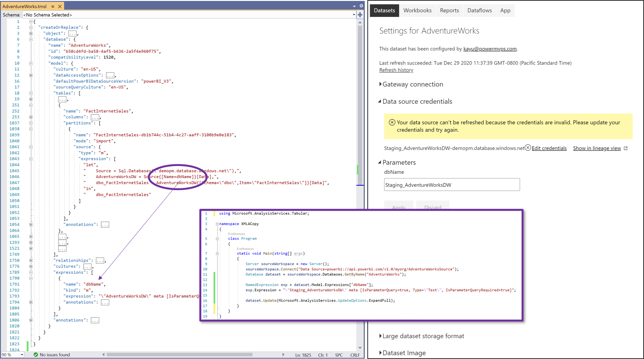Click the circled X beside Staging_AdventureWorksDW data source
This screenshot has height=359, width=644.
pyautogui.click(x=528, y=148)
